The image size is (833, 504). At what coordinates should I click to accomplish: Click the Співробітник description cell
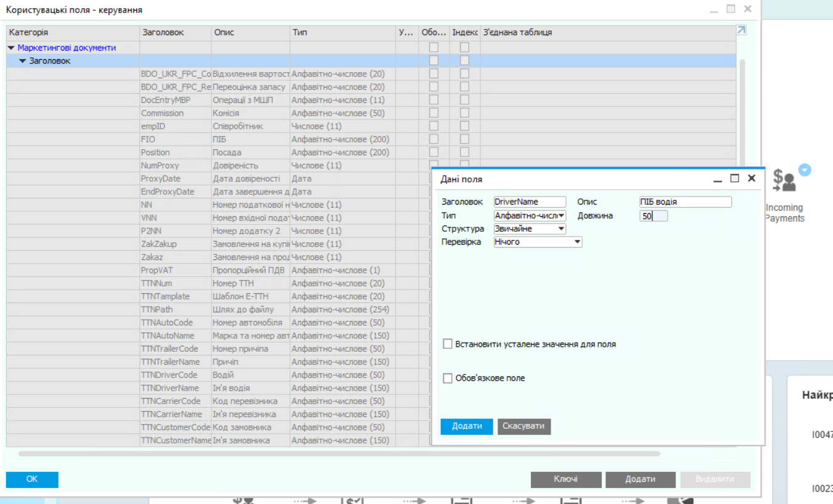click(250, 126)
